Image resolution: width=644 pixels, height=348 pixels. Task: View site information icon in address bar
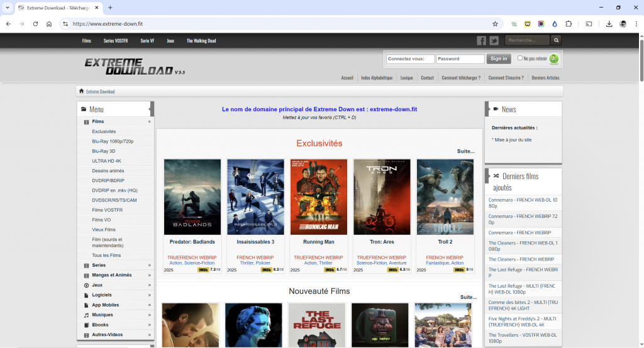point(65,24)
